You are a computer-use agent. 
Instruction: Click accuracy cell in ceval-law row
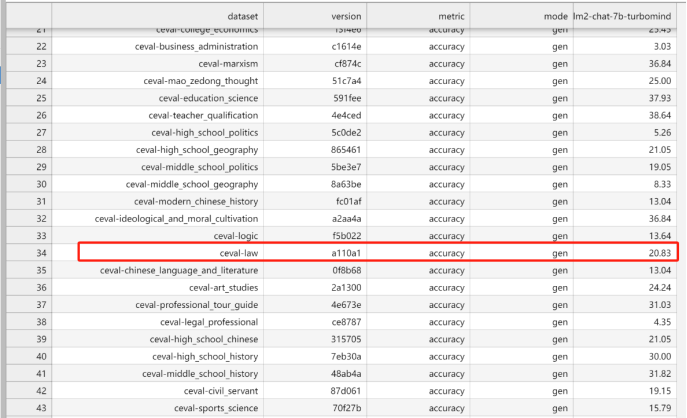(x=418, y=253)
